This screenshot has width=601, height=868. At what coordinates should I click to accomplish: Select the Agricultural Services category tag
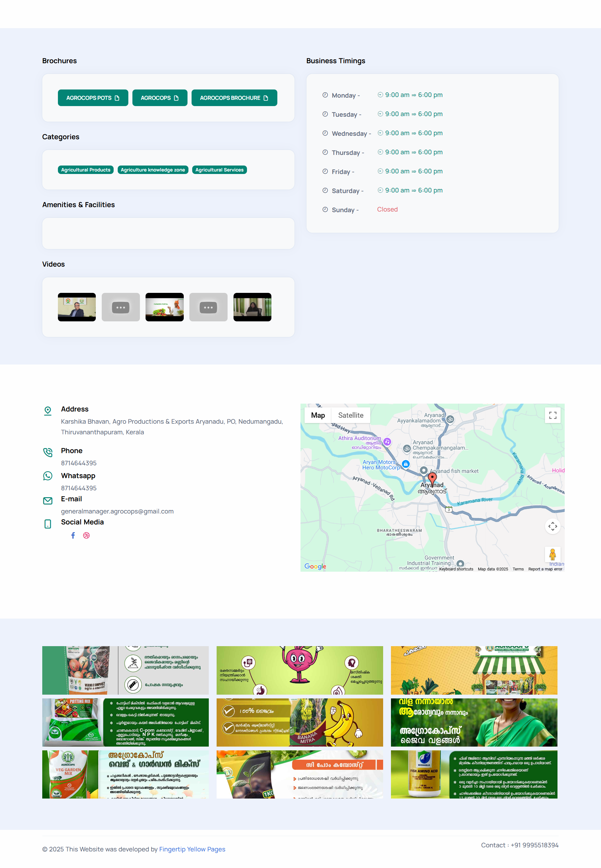pyautogui.click(x=219, y=170)
